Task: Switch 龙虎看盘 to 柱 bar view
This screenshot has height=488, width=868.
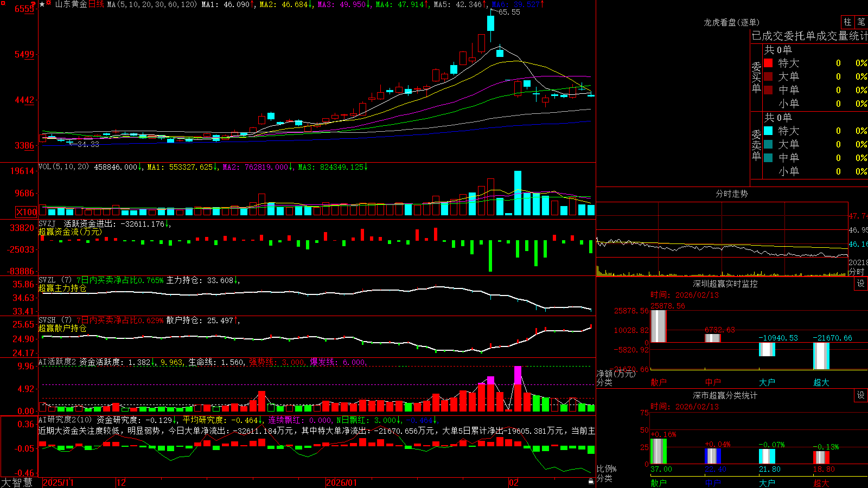Action: coord(847,22)
